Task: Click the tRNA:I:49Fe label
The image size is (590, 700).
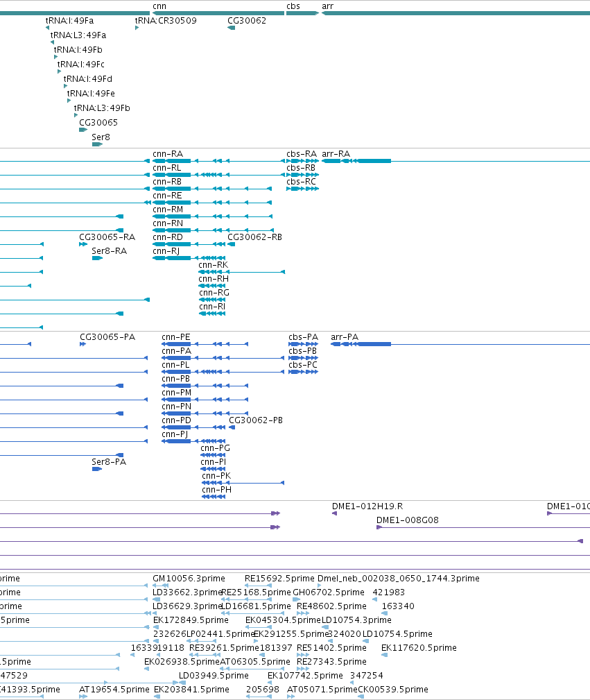Action: point(91,93)
